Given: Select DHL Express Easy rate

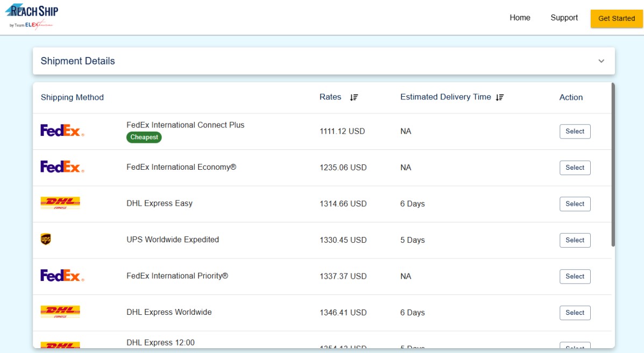Looking at the screenshot, I should (x=575, y=204).
